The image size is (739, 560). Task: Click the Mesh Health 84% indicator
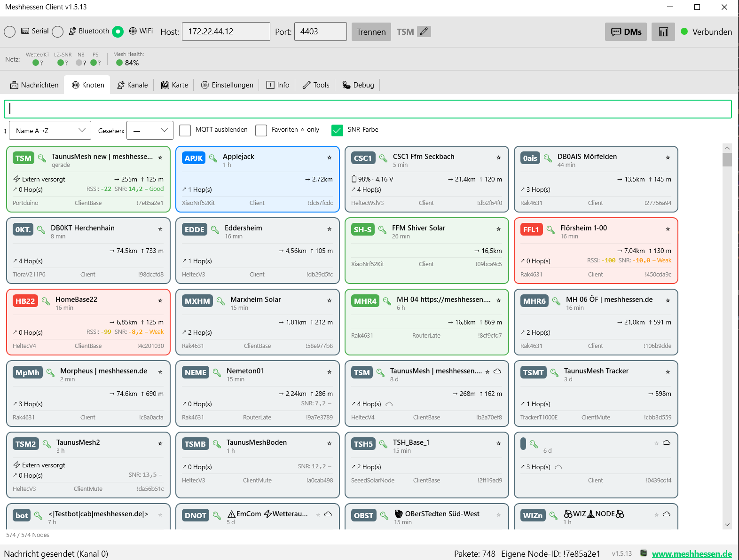[x=127, y=63]
